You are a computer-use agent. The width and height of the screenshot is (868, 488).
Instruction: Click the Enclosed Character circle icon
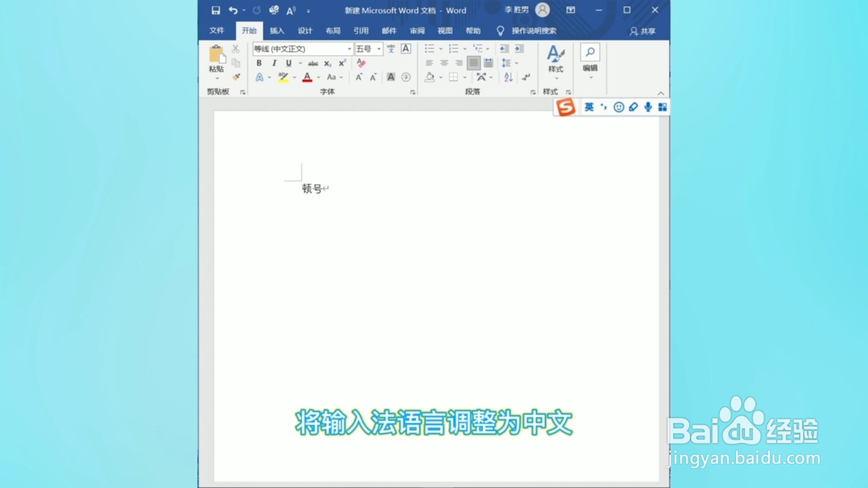(x=406, y=77)
